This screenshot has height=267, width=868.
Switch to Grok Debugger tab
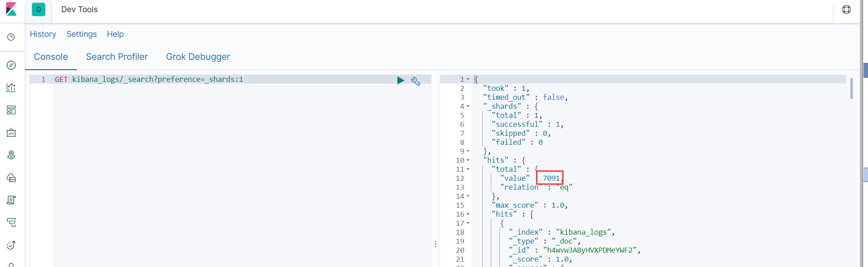click(198, 57)
